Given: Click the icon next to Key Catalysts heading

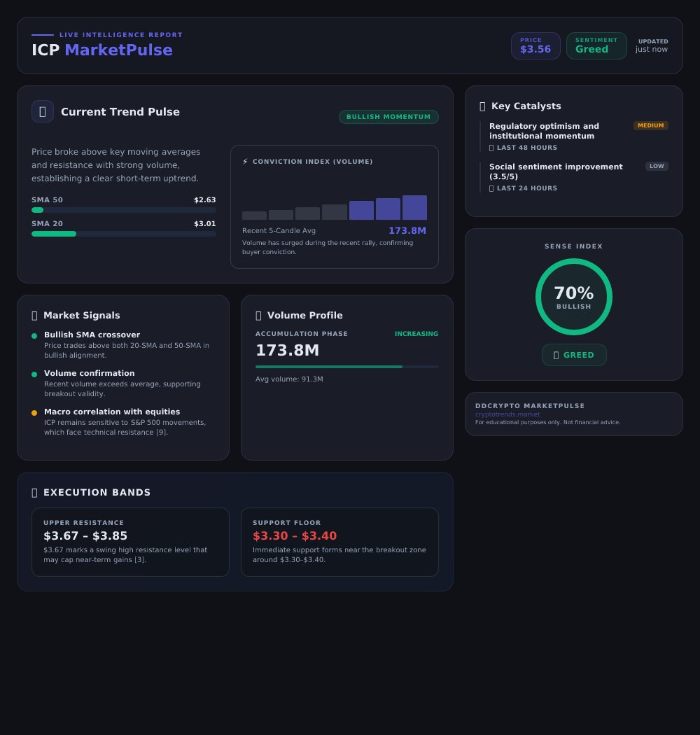Looking at the screenshot, I should point(482,106).
